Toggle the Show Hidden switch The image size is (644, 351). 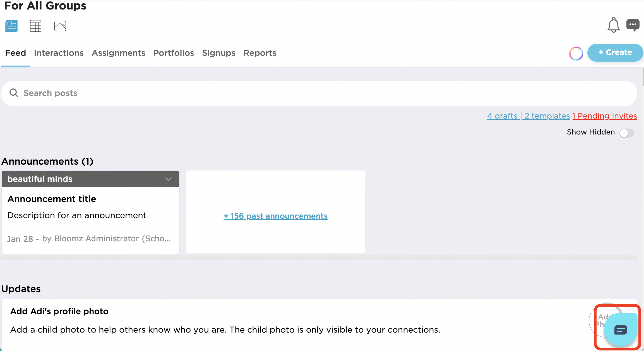click(x=626, y=133)
